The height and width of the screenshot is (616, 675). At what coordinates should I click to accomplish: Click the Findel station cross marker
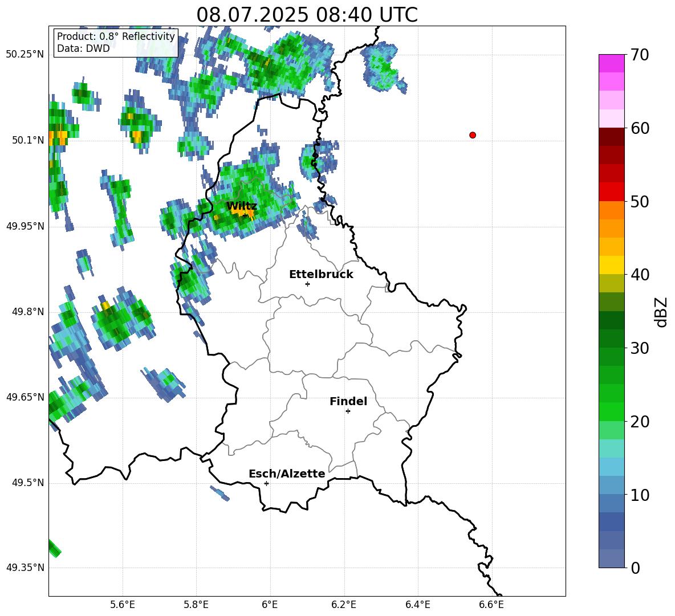[348, 411]
